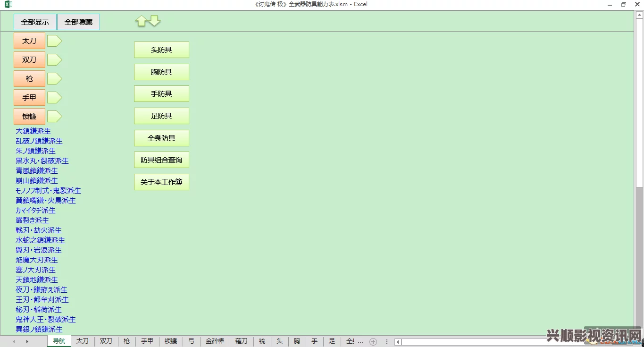Switch to the 金碎棒 sheet tab
Viewport: 644px width, 347px height.
point(215,341)
